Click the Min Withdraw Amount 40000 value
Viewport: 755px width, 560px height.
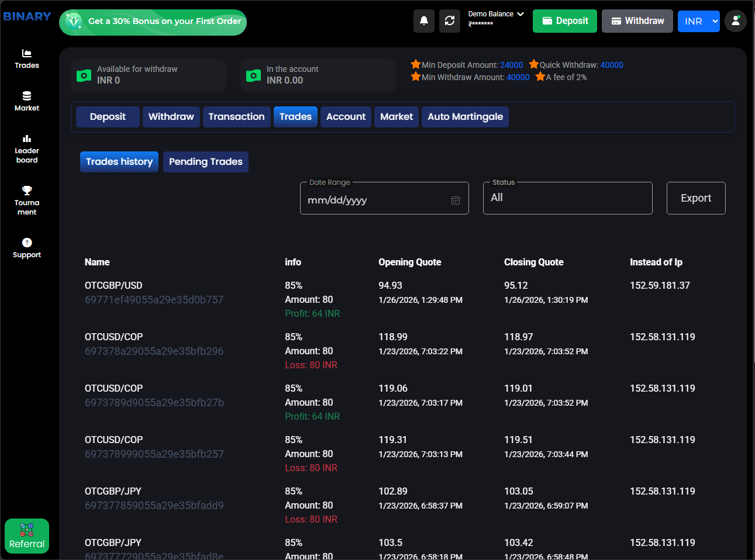pos(518,77)
